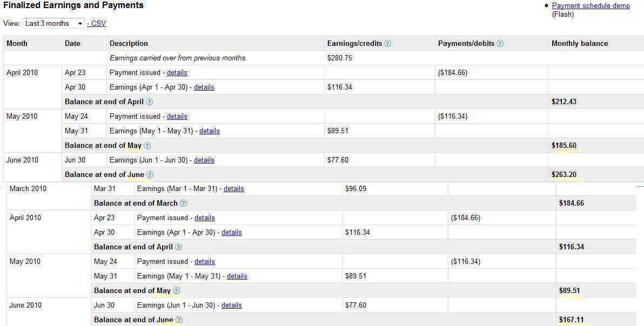
Task: Open help icon beside Balance at end of March
Action: (x=183, y=203)
